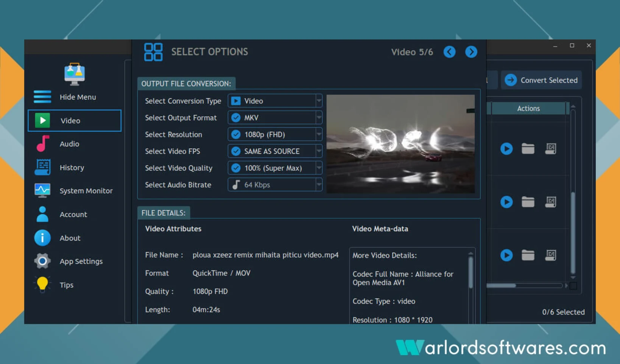Viewport: 620px width, 364px height.
Task: Click the Video Meta-data vertical scrollbar
Action: [x=470, y=272]
